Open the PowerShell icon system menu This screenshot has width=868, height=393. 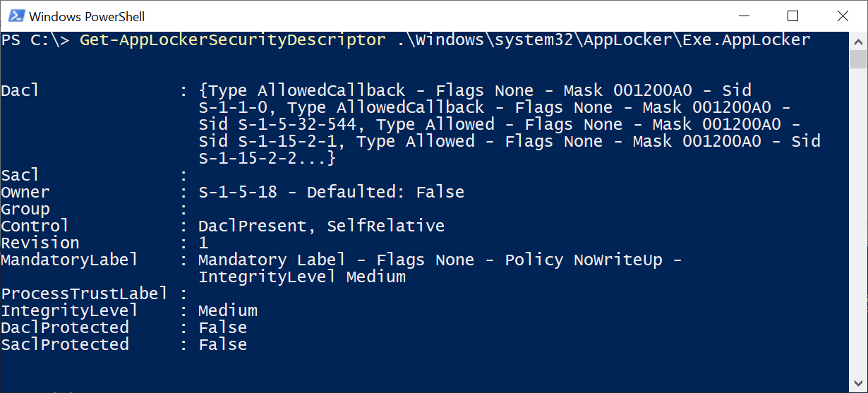point(14,16)
